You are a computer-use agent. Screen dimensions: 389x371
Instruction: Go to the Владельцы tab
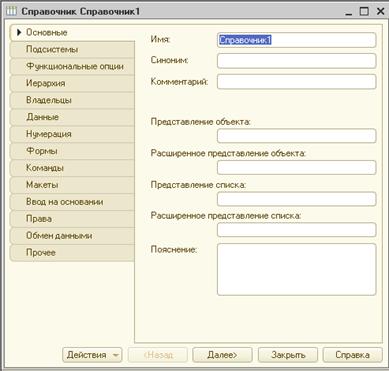click(72, 100)
